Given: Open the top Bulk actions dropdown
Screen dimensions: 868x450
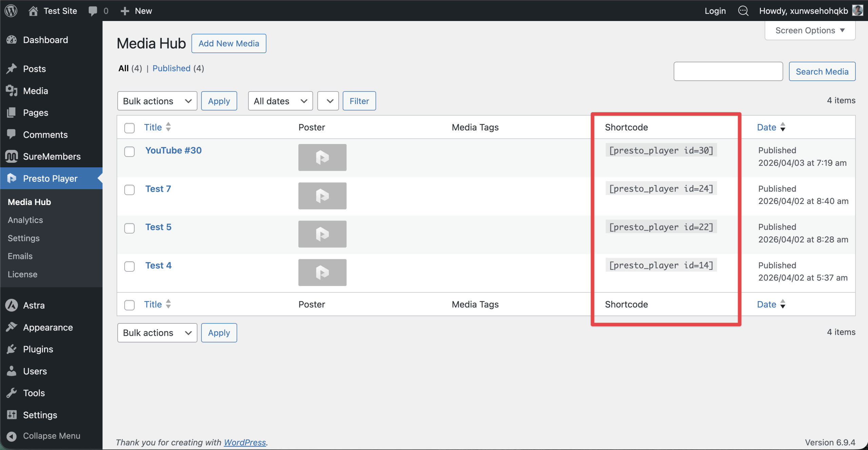Looking at the screenshot, I should (x=157, y=101).
